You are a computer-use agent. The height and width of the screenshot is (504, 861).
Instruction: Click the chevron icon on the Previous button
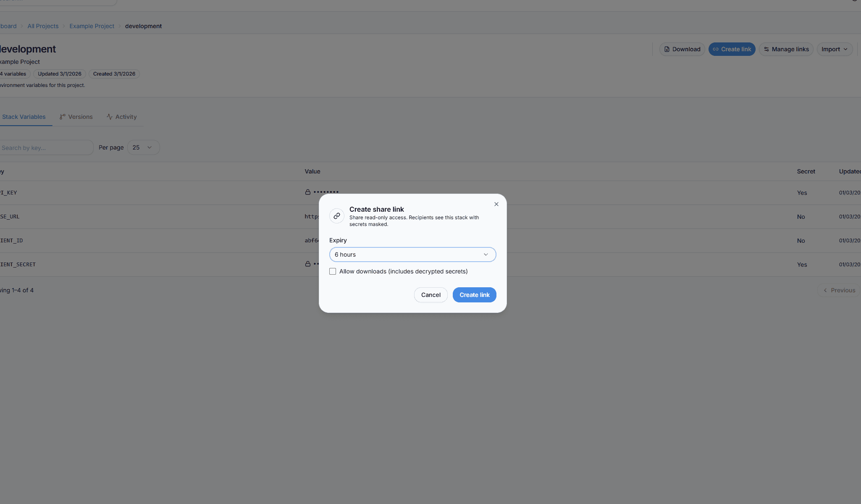825,290
